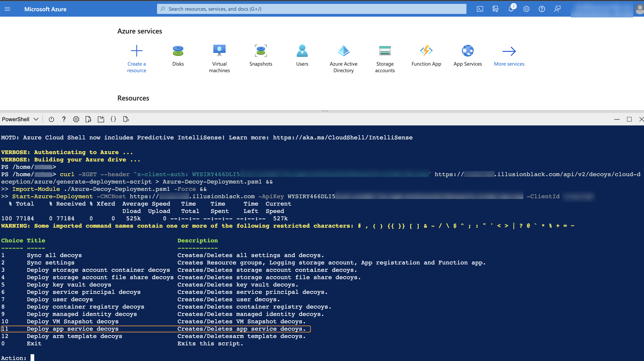Open a new Cloud Shell session

tap(101, 119)
